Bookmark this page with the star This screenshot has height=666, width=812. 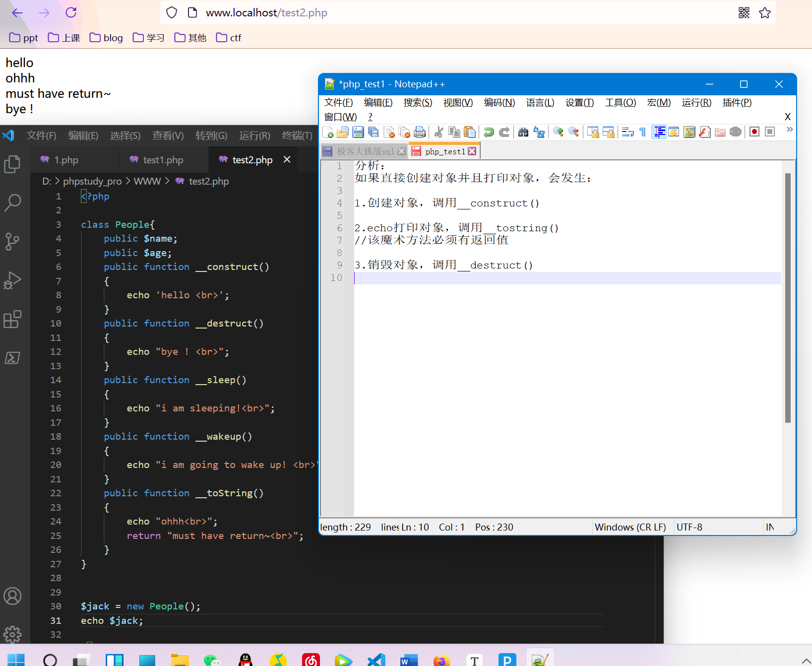(x=765, y=13)
